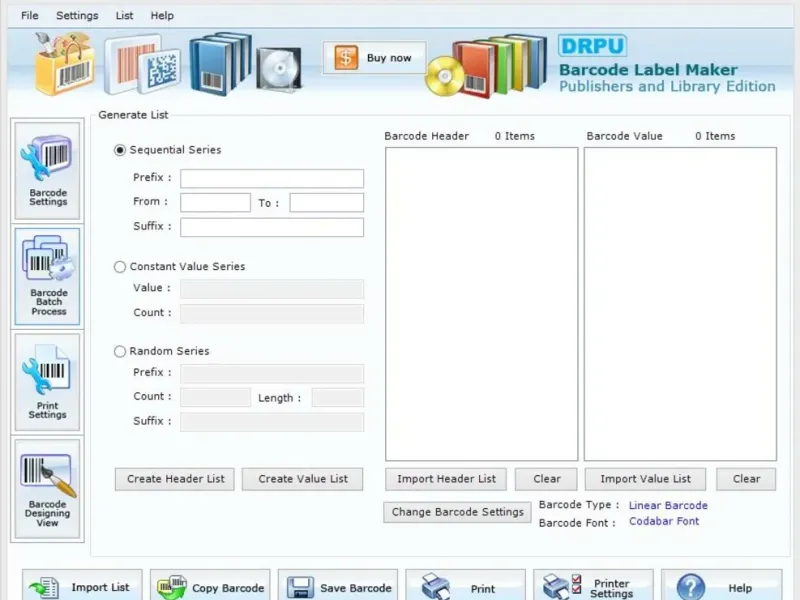Click the To input field
This screenshot has width=800, height=600.
pos(327,203)
